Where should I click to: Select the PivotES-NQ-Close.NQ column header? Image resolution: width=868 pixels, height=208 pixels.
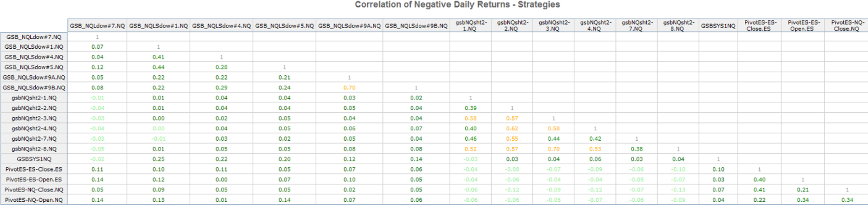(x=846, y=26)
